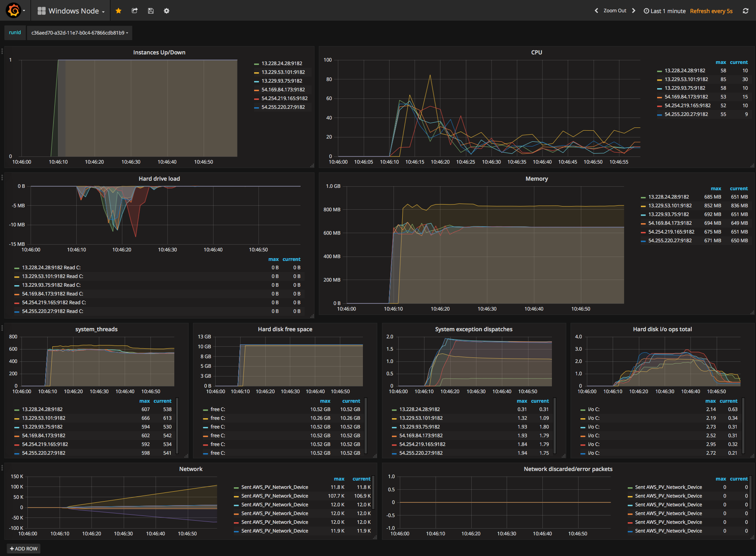Shift time range forward with right chevron
Screen dimensions: 756x556
tap(634, 11)
